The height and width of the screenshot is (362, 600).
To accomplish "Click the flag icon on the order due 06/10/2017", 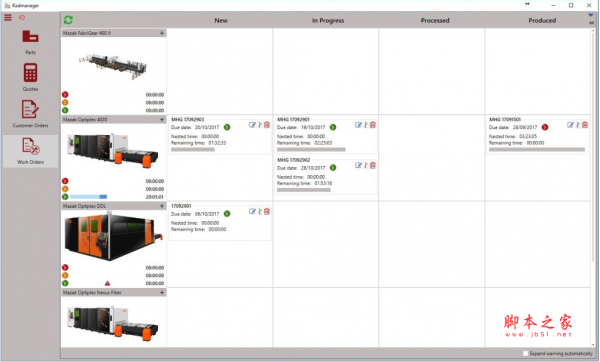I will 260,212.
